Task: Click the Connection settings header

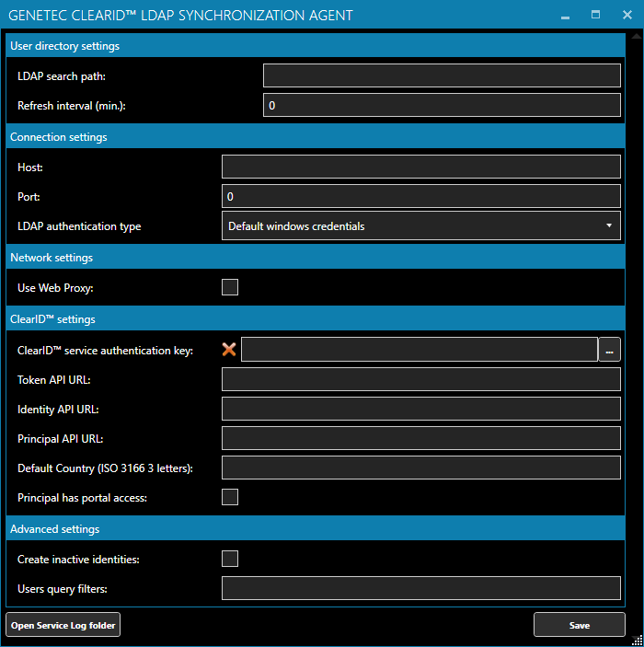Action: 316,136
